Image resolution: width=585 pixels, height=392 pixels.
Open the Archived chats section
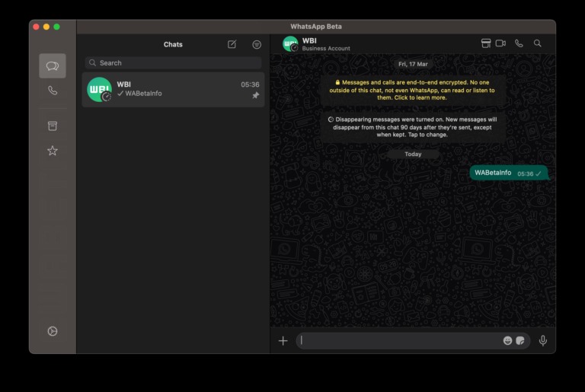click(x=53, y=126)
